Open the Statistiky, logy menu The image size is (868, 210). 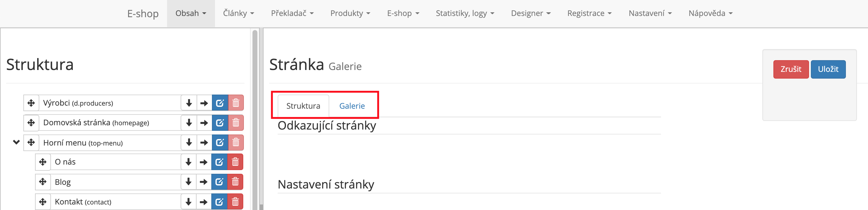(465, 14)
